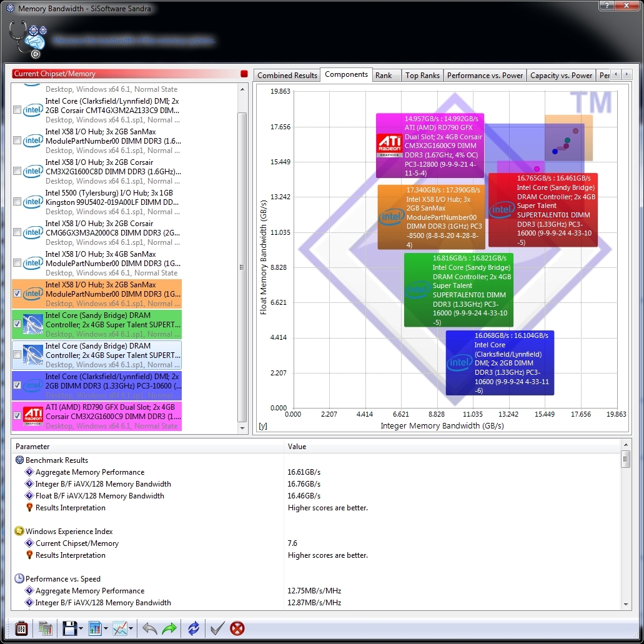Click the tab strip scroll-left arrow
The width and height of the screenshot is (644, 644).
(x=616, y=74)
